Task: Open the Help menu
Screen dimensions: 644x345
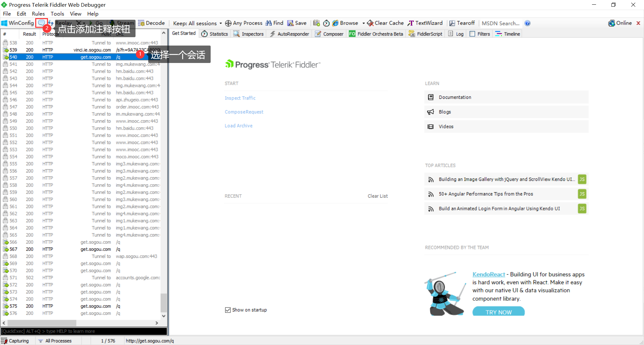Action: tap(93, 14)
